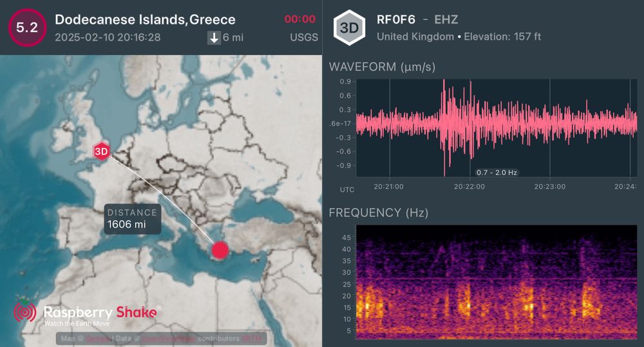Click the 00:00 red timer
This screenshot has height=347, width=644.
coord(300,19)
